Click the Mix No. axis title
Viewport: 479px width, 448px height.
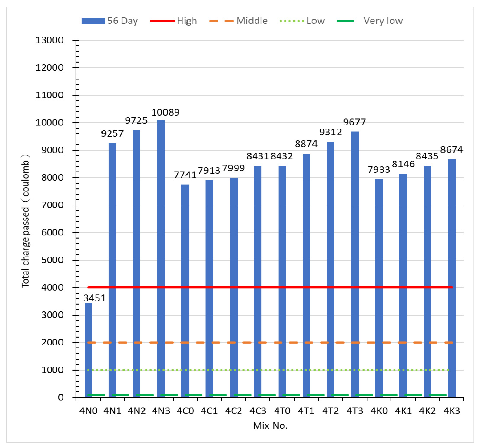(x=270, y=426)
